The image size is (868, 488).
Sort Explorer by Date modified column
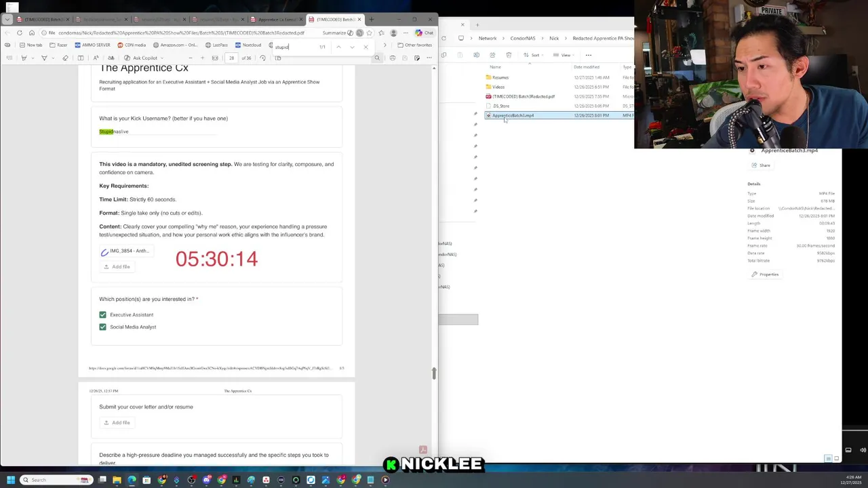coord(587,67)
